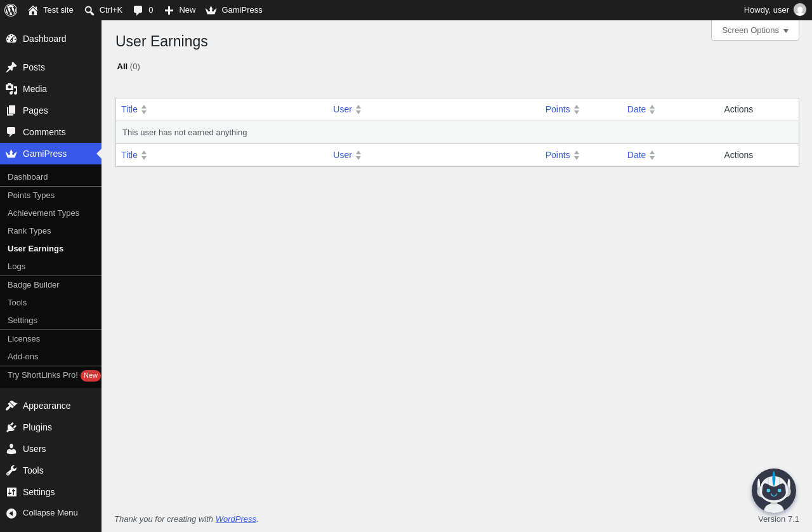Screen dimensions: 812x532
Task: Open the robot assistant chat icon
Action: (774, 491)
